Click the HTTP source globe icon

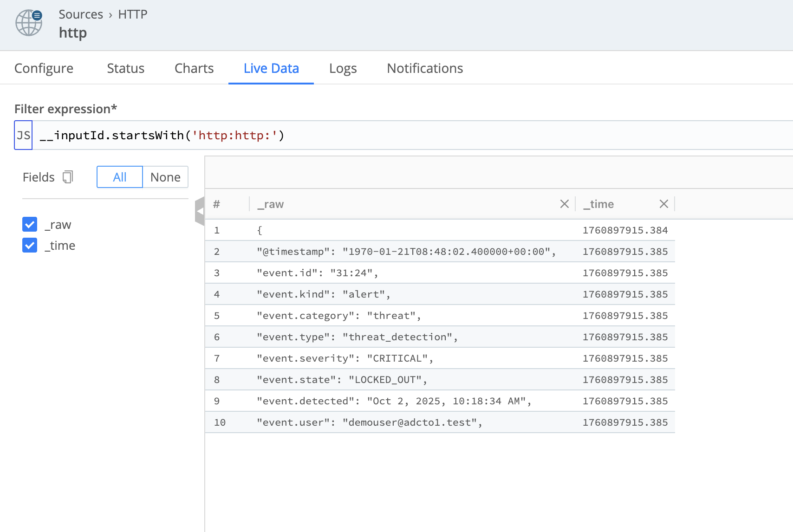point(29,23)
